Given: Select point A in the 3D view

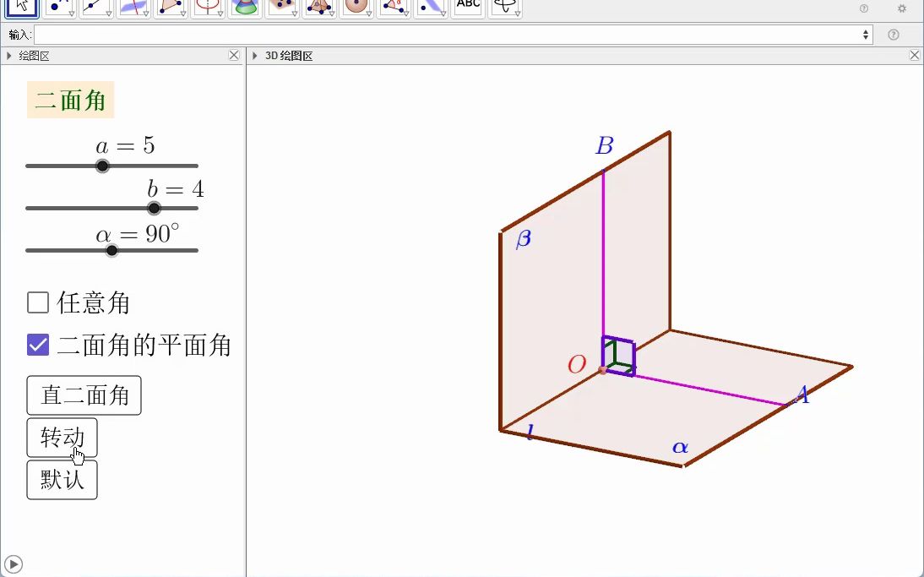Looking at the screenshot, I should point(786,405).
